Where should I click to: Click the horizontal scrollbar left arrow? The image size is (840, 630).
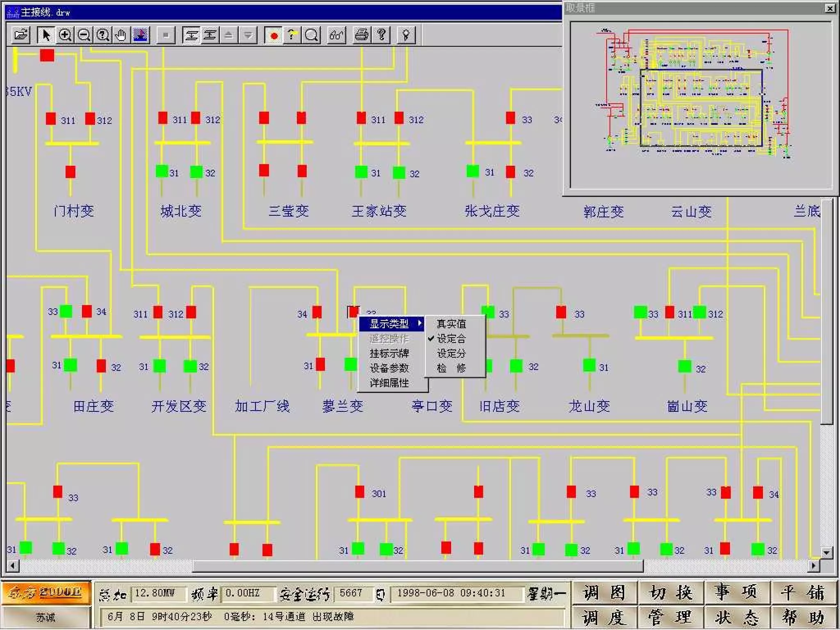pos(13,566)
